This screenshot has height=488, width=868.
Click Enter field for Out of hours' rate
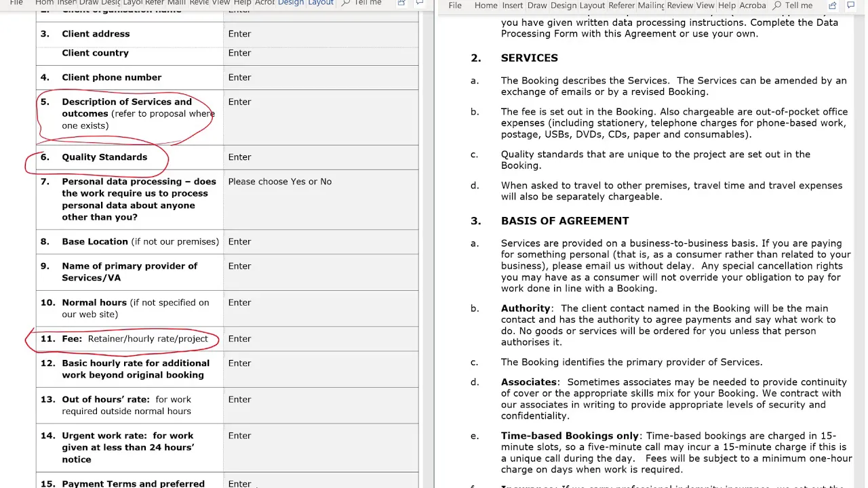pyautogui.click(x=321, y=405)
